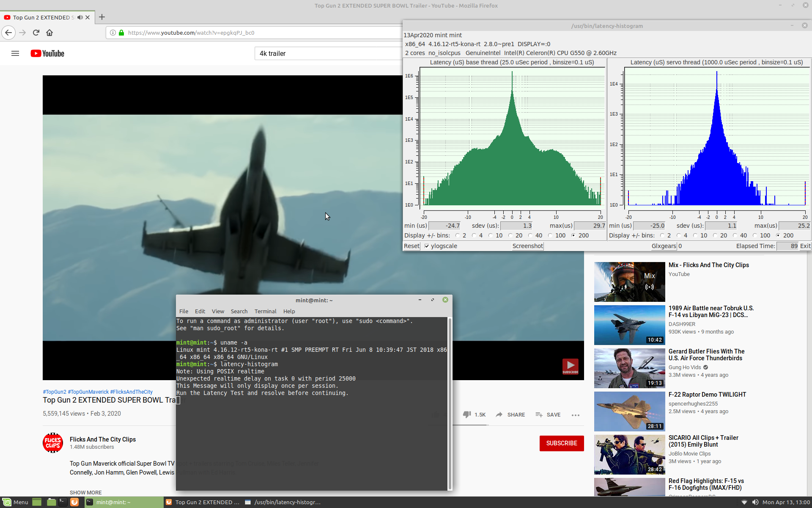
Task: Open the terminal Help menu
Action: click(x=289, y=311)
